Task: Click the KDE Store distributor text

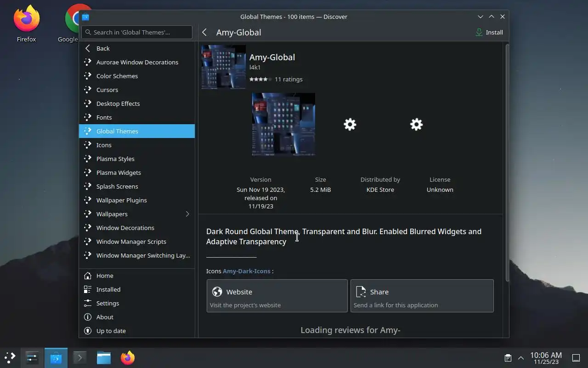Action: tap(380, 190)
